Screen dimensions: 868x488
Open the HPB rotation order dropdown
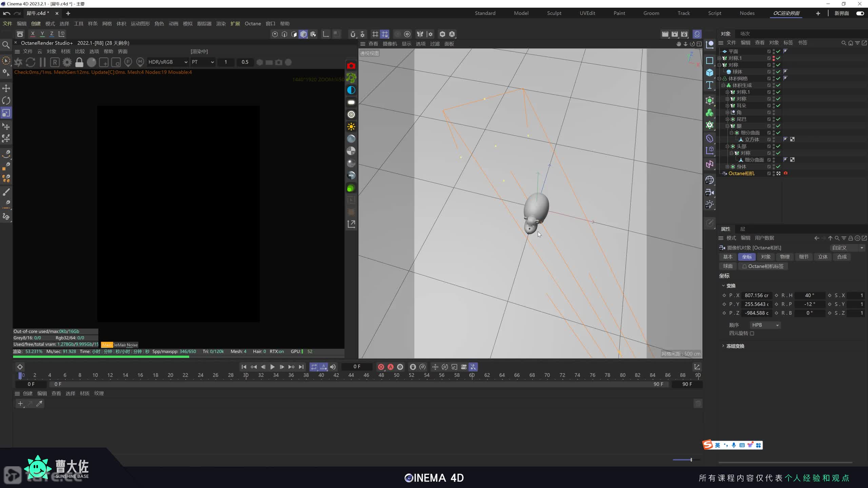pyautogui.click(x=765, y=325)
